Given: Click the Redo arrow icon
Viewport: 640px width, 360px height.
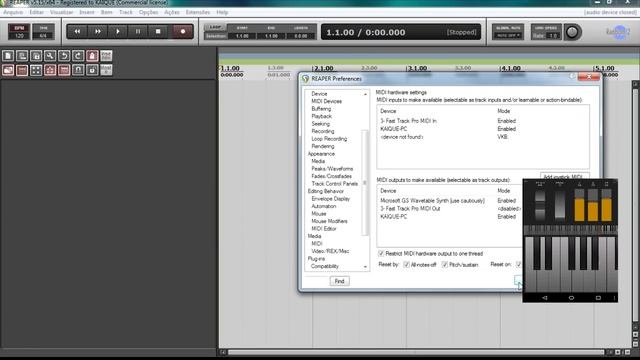Looking at the screenshot, I should [x=78, y=56].
